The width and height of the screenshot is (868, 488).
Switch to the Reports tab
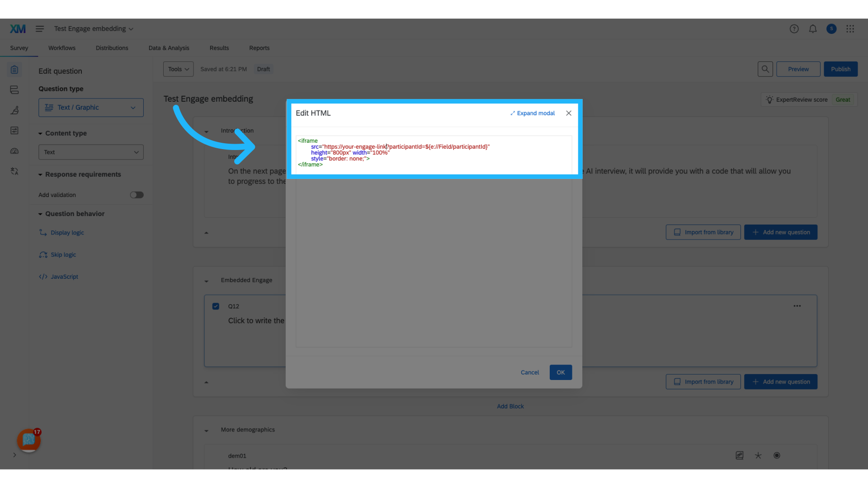(259, 48)
